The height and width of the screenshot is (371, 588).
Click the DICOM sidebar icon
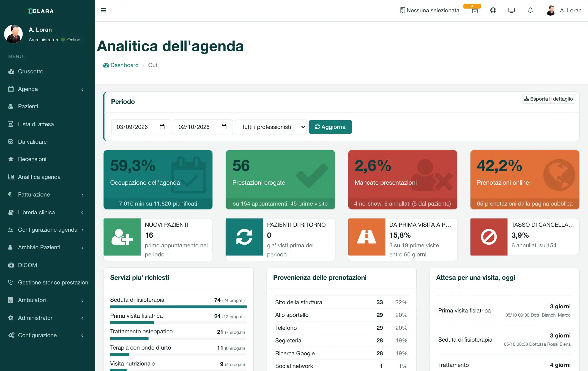[x=11, y=265]
